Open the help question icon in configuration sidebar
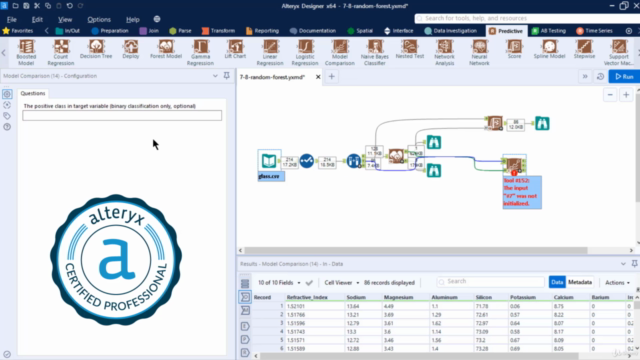 (x=7, y=127)
